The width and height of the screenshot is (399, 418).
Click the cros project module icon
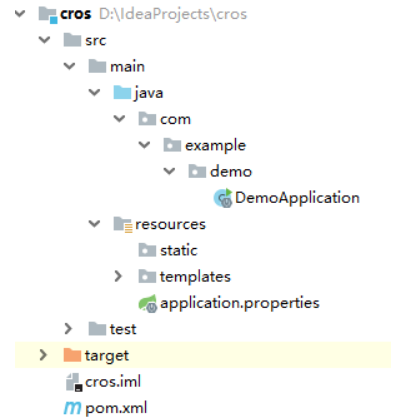[x=48, y=15]
